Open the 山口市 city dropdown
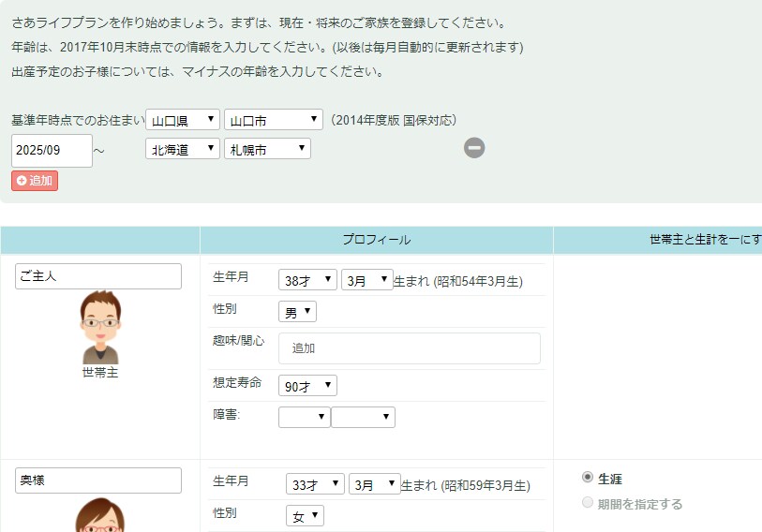This screenshot has height=532, width=762. (274, 120)
